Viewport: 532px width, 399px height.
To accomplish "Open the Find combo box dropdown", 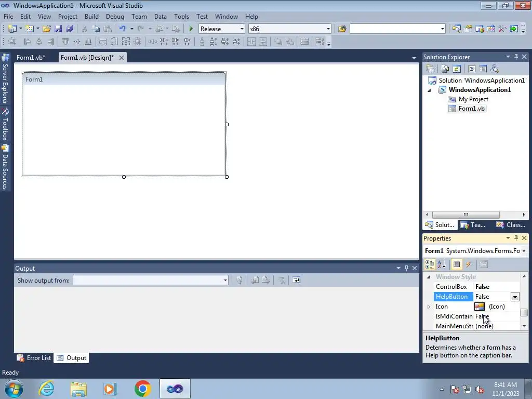I will click(443, 29).
